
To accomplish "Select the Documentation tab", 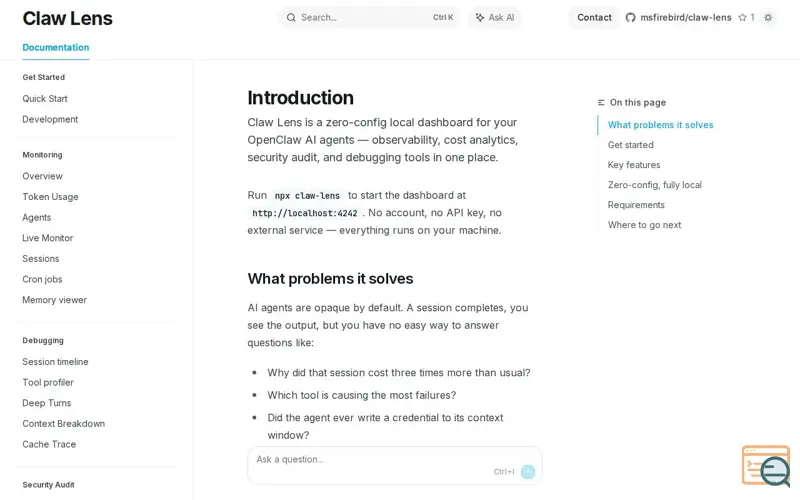I will (x=56, y=47).
